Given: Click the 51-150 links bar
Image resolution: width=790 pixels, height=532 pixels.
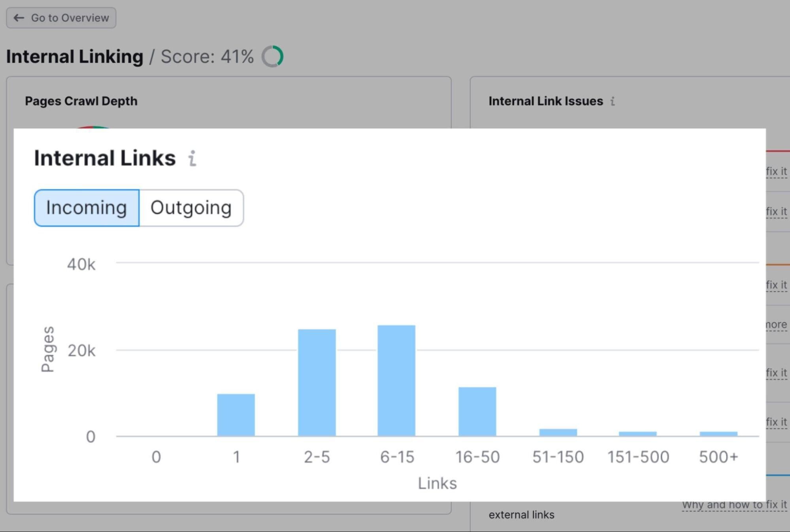Looking at the screenshot, I should click(x=558, y=432).
